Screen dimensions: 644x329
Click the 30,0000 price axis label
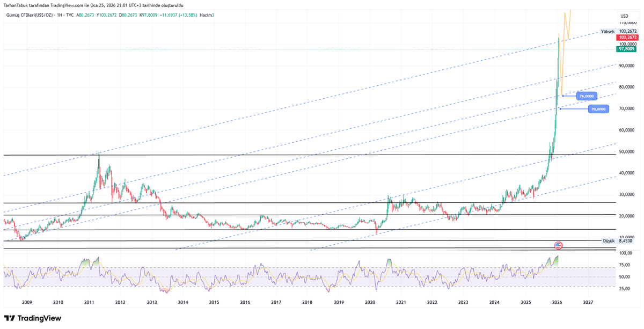pyautogui.click(x=627, y=194)
